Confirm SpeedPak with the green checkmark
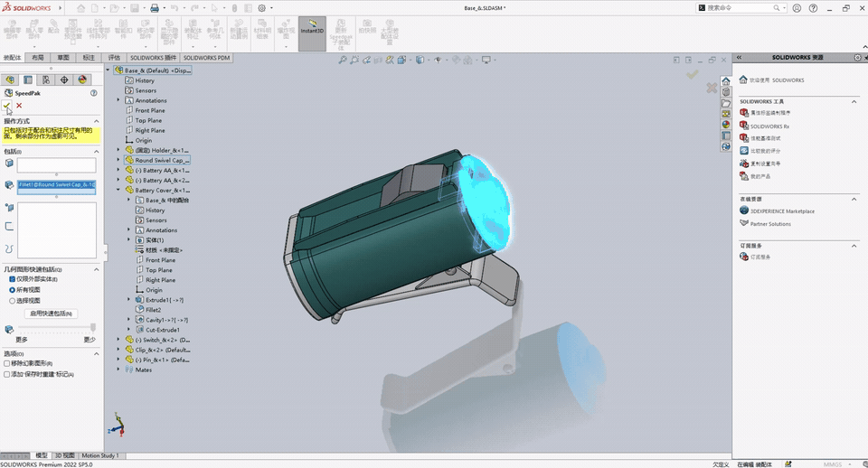The height and width of the screenshot is (468, 868). pos(7,106)
